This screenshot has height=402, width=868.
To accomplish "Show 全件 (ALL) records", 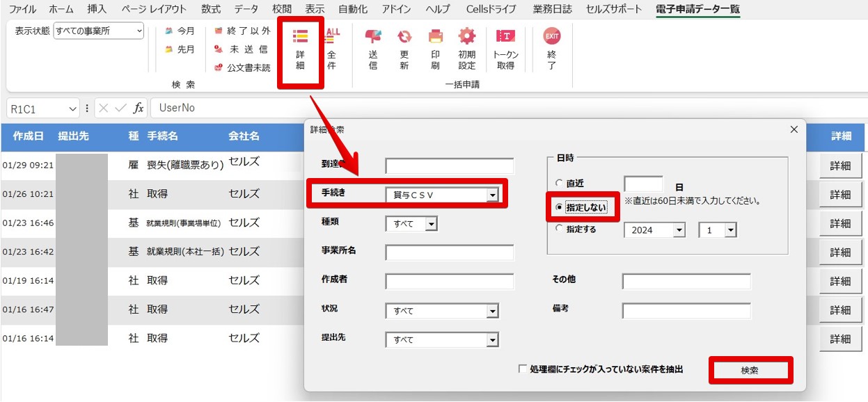I will coord(332,50).
